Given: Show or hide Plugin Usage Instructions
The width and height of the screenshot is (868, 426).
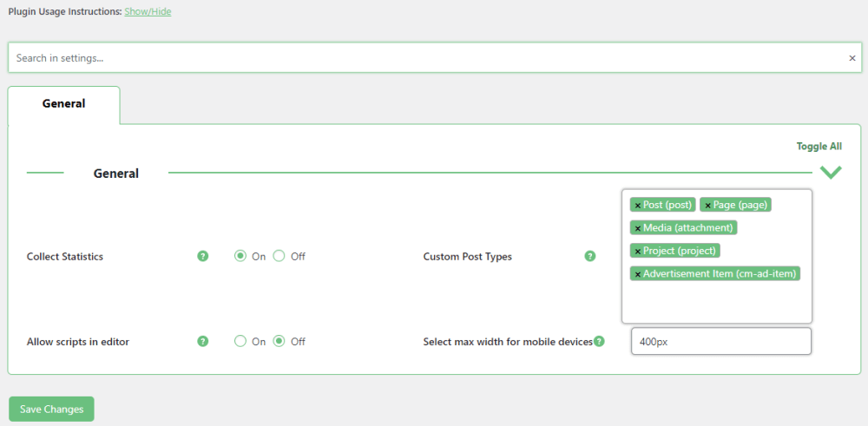Looking at the screenshot, I should pyautogui.click(x=148, y=12).
